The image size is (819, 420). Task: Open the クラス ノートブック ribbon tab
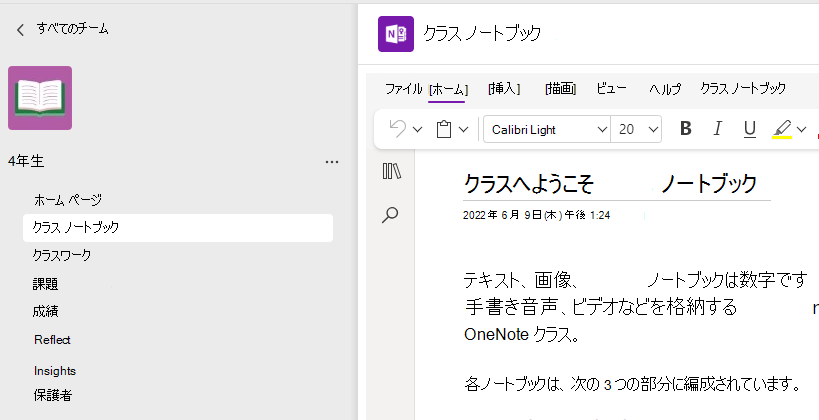(743, 89)
